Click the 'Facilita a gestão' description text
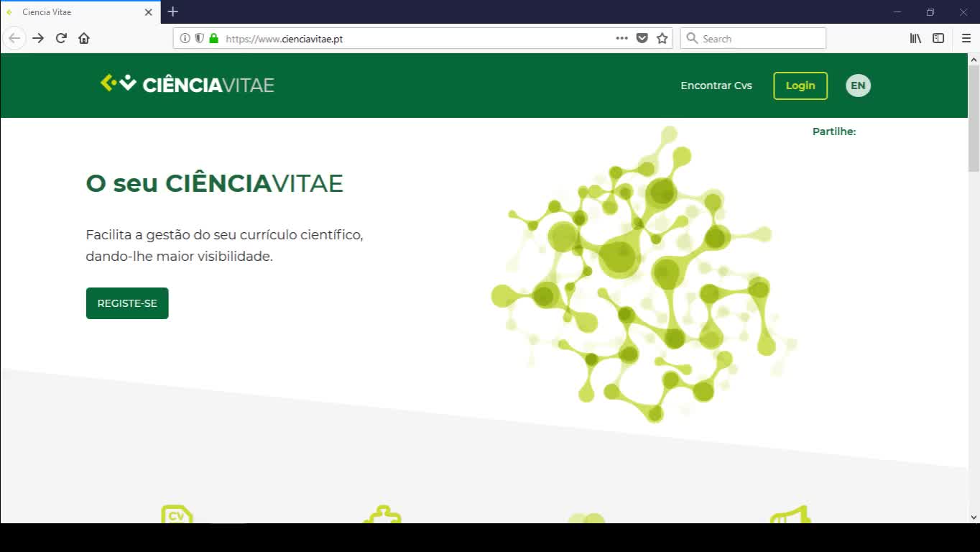The height and width of the screenshot is (552, 980). tap(224, 245)
